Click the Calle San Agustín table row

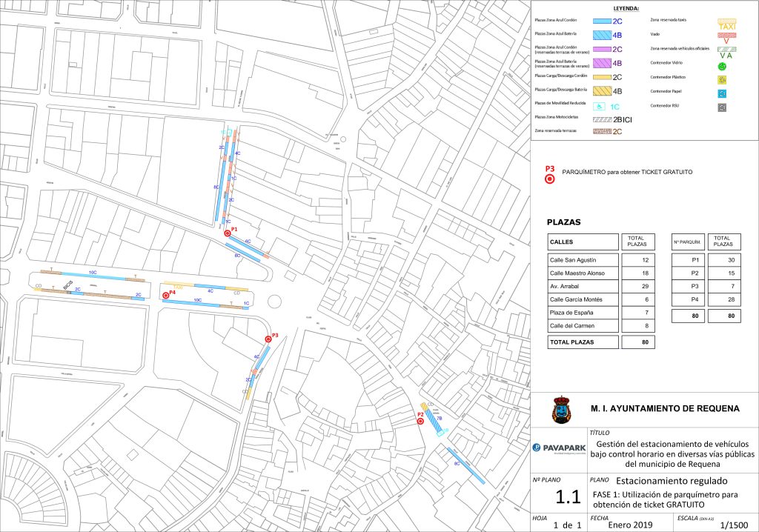click(x=583, y=259)
